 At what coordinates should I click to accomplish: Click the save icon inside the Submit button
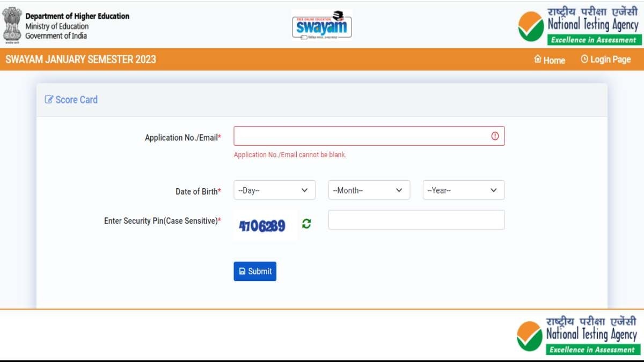coord(243,271)
